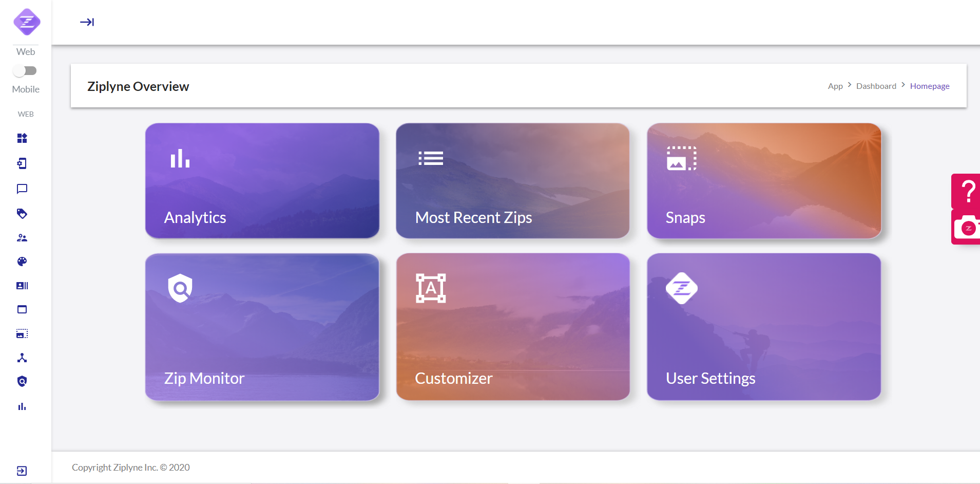Screen dimensions: 980x484
Task: Open the red help question mark button
Action: click(x=967, y=191)
